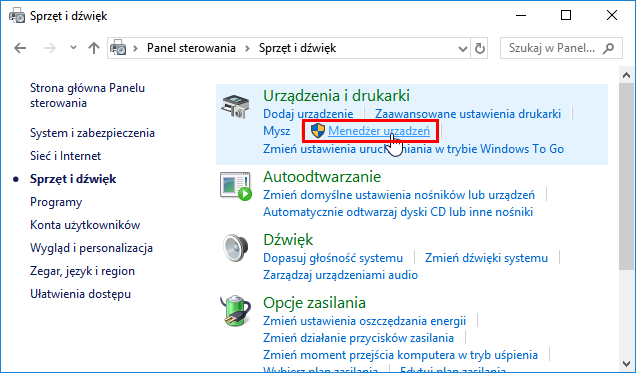This screenshot has width=636, height=373.
Task: Click the vertical scrollbar thumb
Action: [x=627, y=176]
